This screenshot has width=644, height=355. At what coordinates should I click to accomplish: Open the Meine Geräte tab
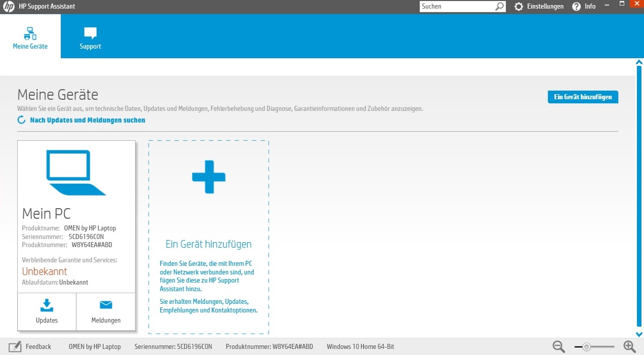[x=30, y=36]
